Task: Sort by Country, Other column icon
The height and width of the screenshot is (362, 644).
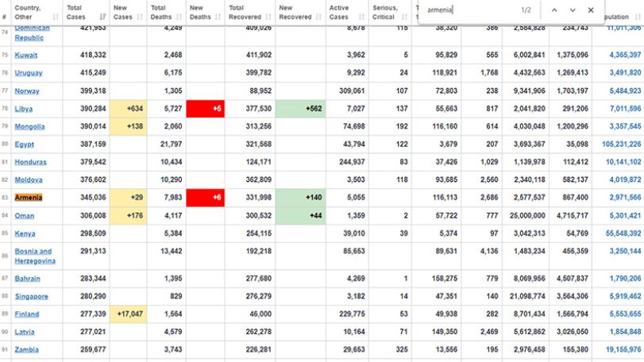Action: [56, 17]
